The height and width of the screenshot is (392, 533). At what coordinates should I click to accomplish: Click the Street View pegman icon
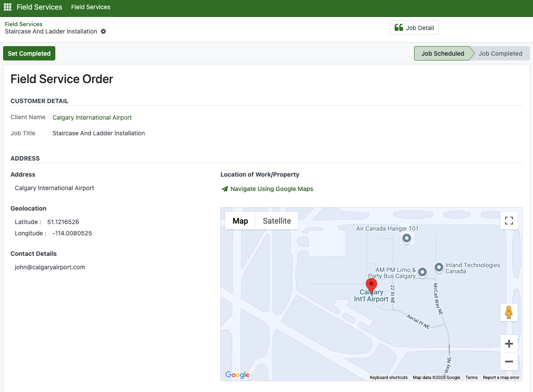pos(509,312)
